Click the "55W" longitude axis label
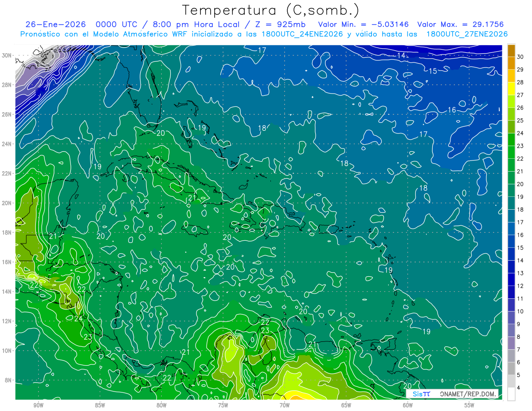The width and height of the screenshot is (532, 411). (x=469, y=405)
